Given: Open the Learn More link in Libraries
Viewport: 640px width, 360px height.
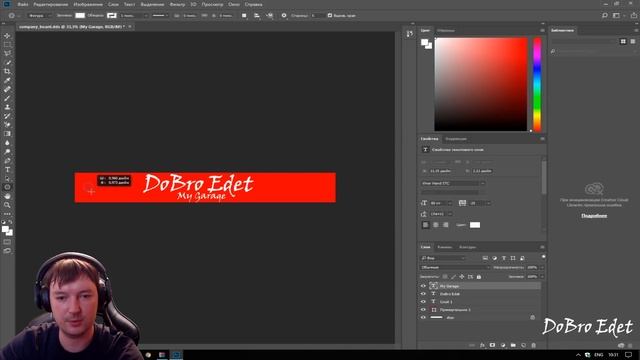Looking at the screenshot, I should [x=594, y=216].
